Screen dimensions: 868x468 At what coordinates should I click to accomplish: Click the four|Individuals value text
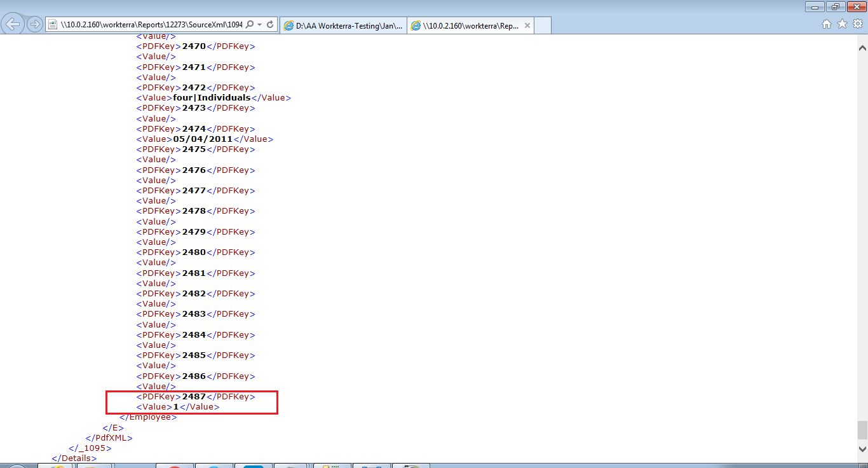[x=212, y=97]
